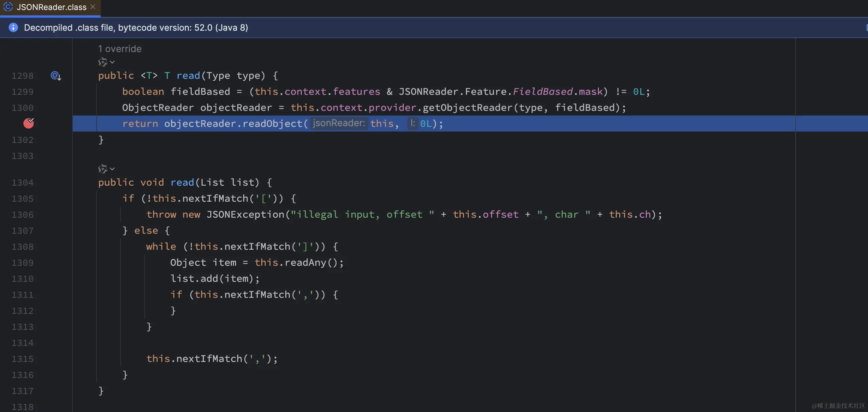This screenshot has height=412, width=868.
Task: Expand the chevron above the read(Type type) method
Action: [113, 62]
